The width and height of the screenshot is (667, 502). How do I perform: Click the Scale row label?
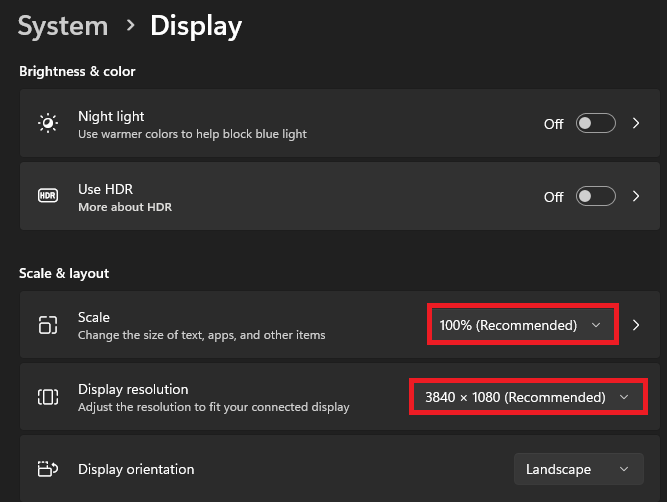click(94, 317)
